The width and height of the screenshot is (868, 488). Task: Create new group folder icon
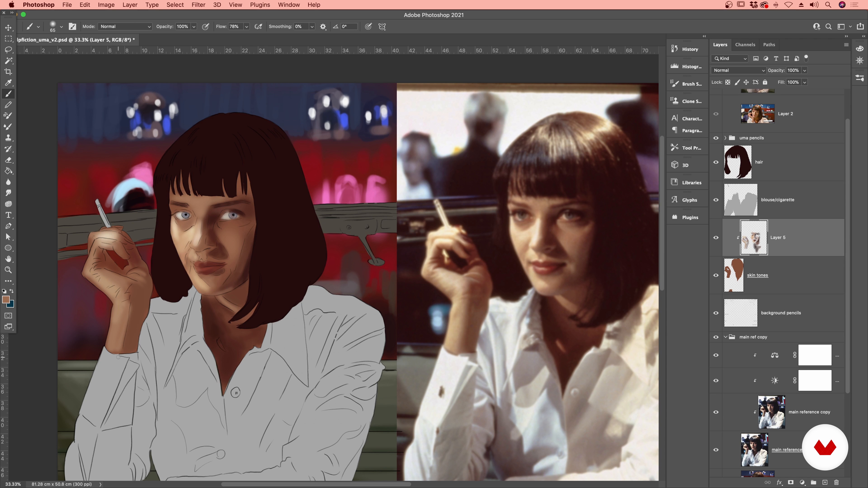(814, 482)
